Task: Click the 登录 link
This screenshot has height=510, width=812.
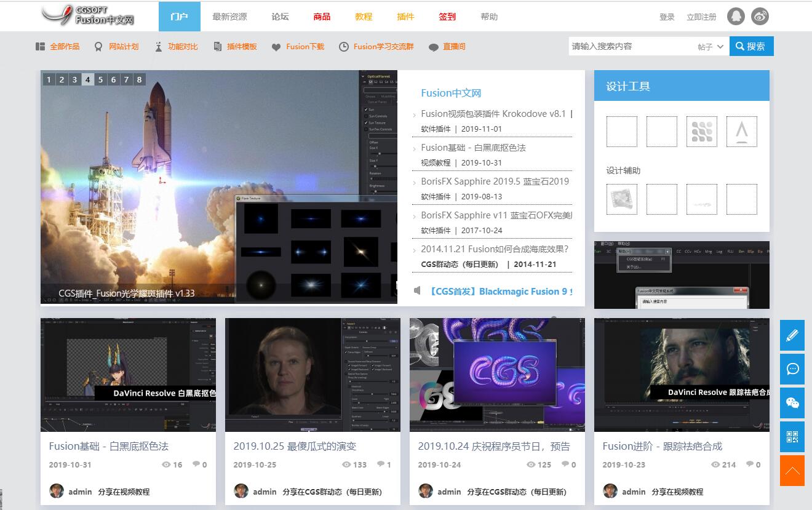Action: point(667,17)
